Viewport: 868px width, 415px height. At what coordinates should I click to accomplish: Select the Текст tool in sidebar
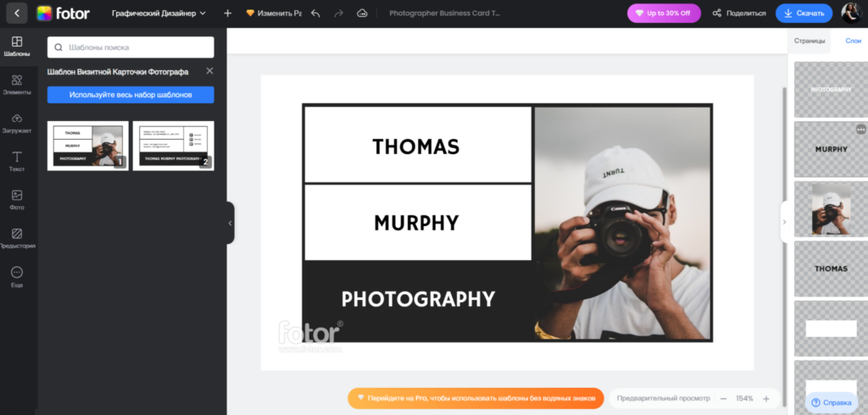tap(17, 161)
